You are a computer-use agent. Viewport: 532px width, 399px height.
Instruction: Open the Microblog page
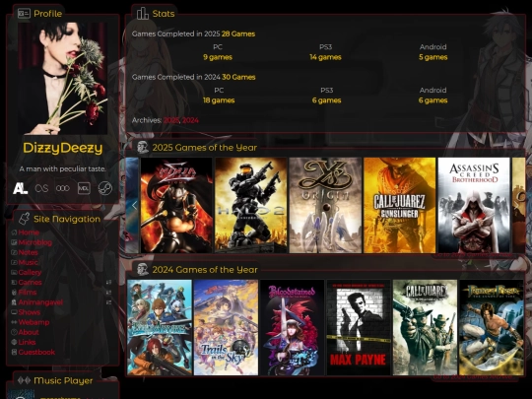pos(35,242)
